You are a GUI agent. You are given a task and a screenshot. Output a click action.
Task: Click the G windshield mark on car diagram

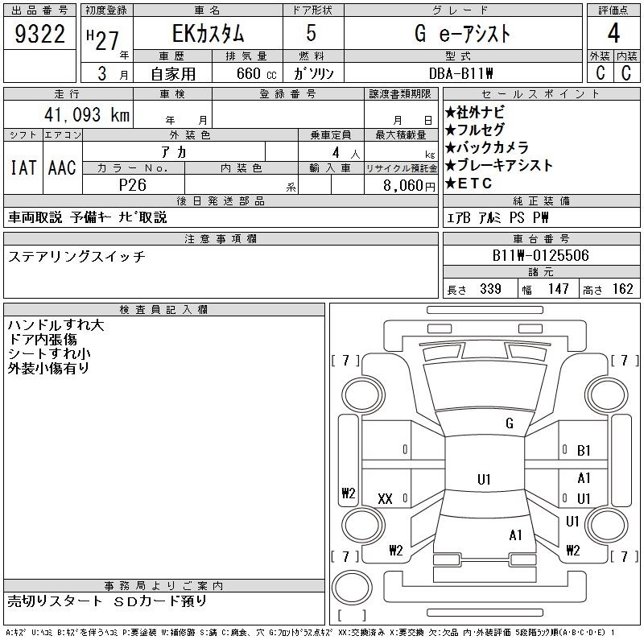point(509,423)
